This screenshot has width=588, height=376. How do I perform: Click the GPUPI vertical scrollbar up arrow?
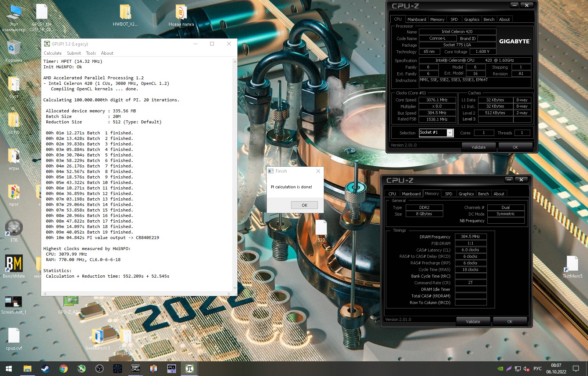tap(235, 61)
